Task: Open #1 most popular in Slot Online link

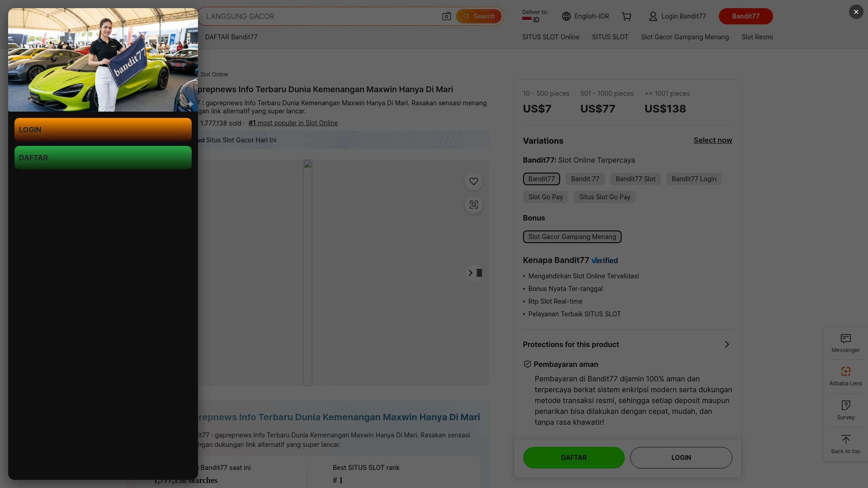Action: coord(293,123)
